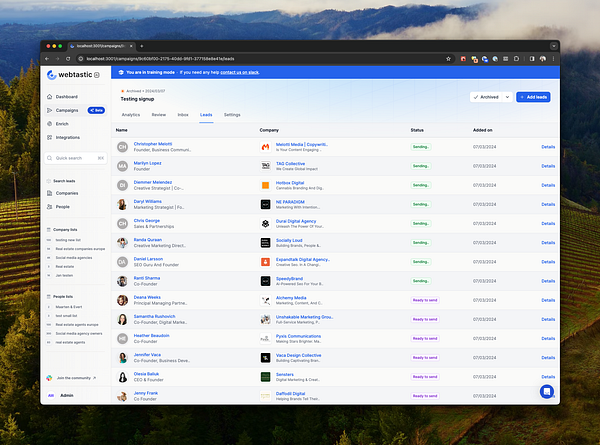Image resolution: width=600 pixels, height=445 pixels.
Task: Open the browser extensions puzzle icon
Action: 516,59
